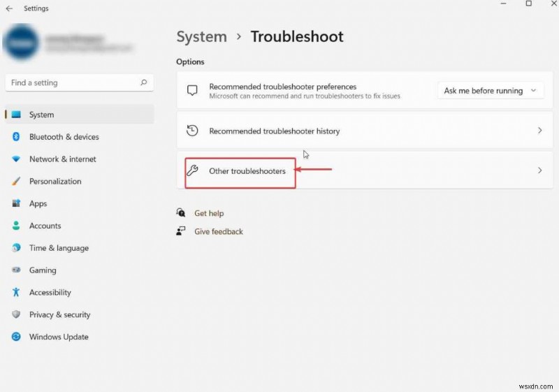The width and height of the screenshot is (559, 392).
Task: Click the user profile avatar
Action: [x=21, y=42]
